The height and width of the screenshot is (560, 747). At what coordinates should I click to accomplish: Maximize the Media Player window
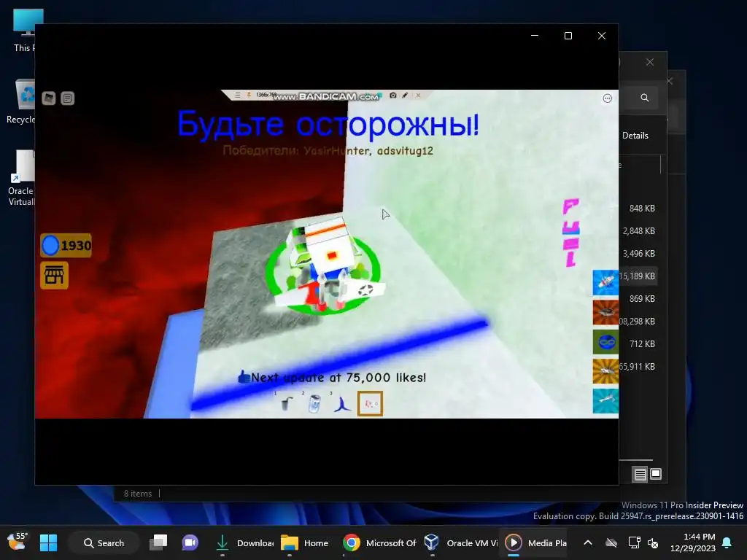pyautogui.click(x=568, y=36)
